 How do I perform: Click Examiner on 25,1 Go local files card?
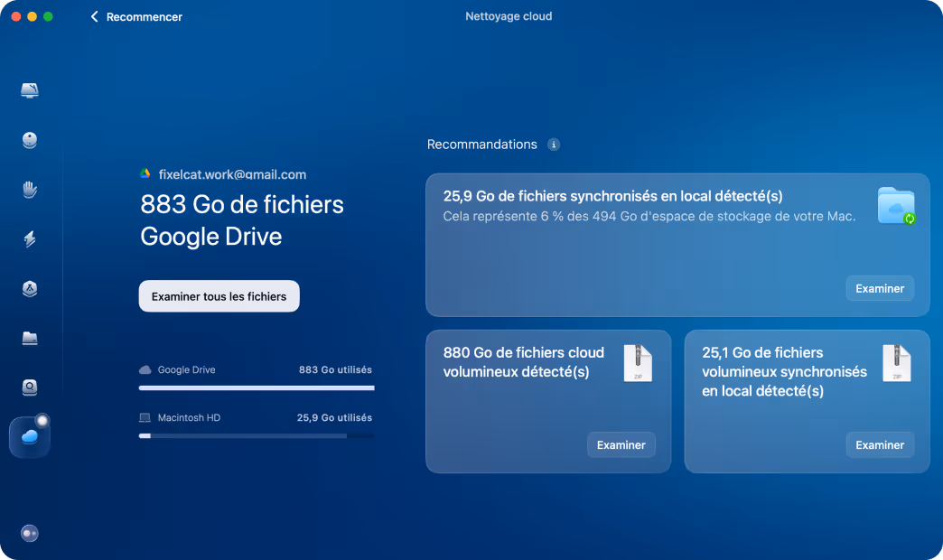tap(880, 445)
